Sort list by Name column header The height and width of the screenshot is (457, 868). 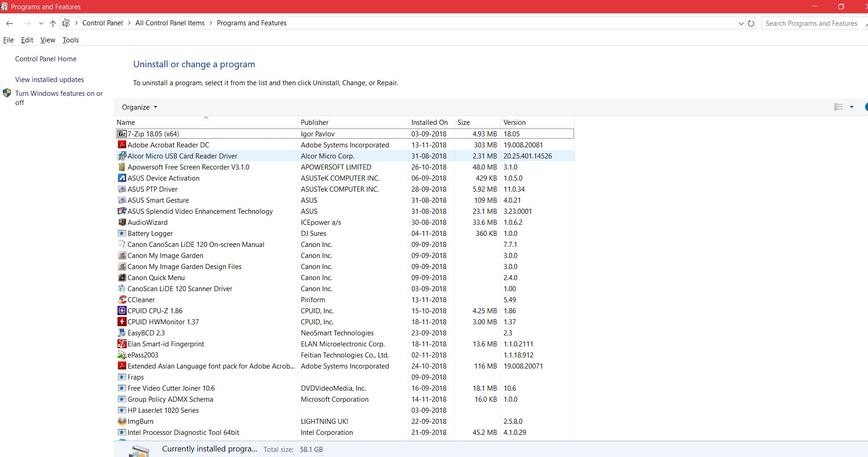coord(206,122)
